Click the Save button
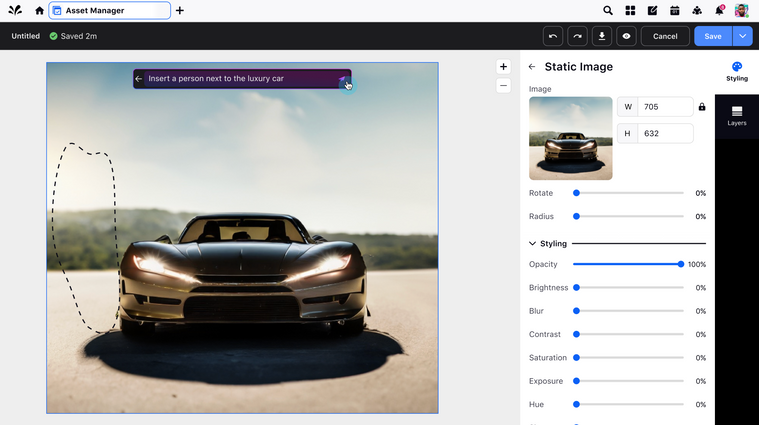759x425 pixels. point(713,36)
